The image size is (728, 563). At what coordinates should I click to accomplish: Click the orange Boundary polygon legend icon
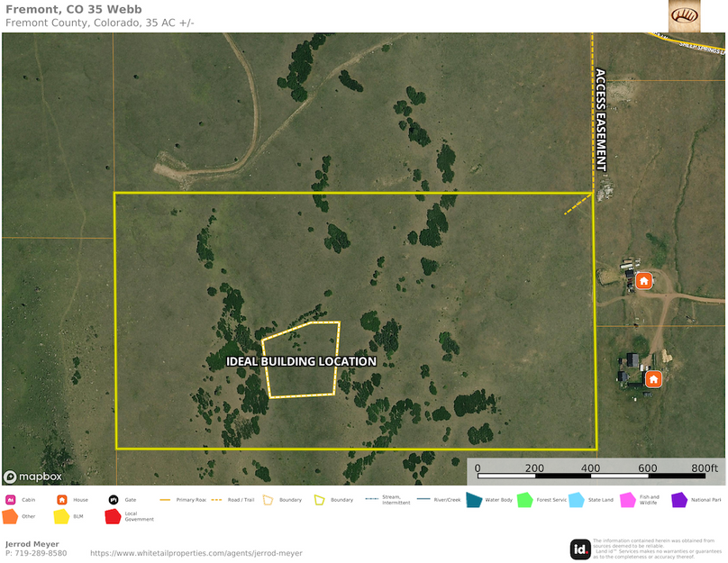(268, 500)
